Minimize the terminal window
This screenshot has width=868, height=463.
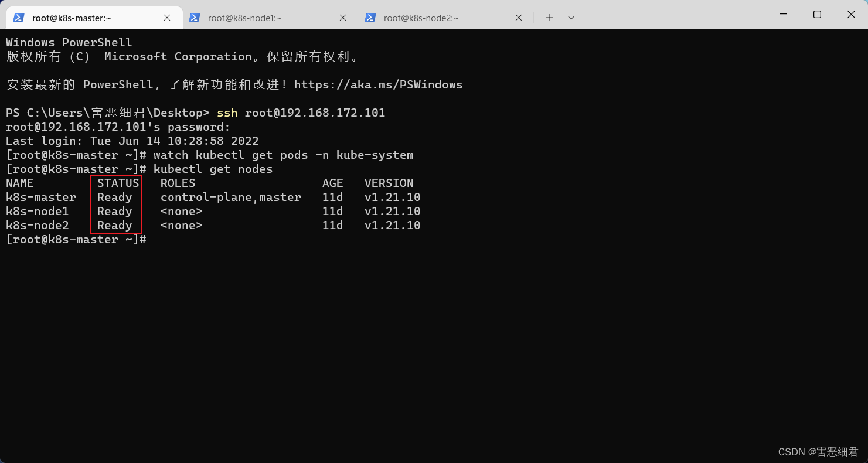[x=783, y=15]
